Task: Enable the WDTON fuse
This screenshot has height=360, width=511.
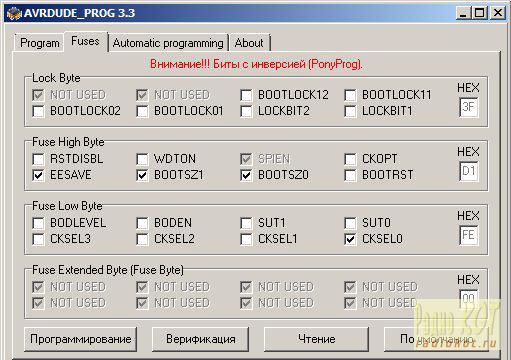Action: coord(142,159)
